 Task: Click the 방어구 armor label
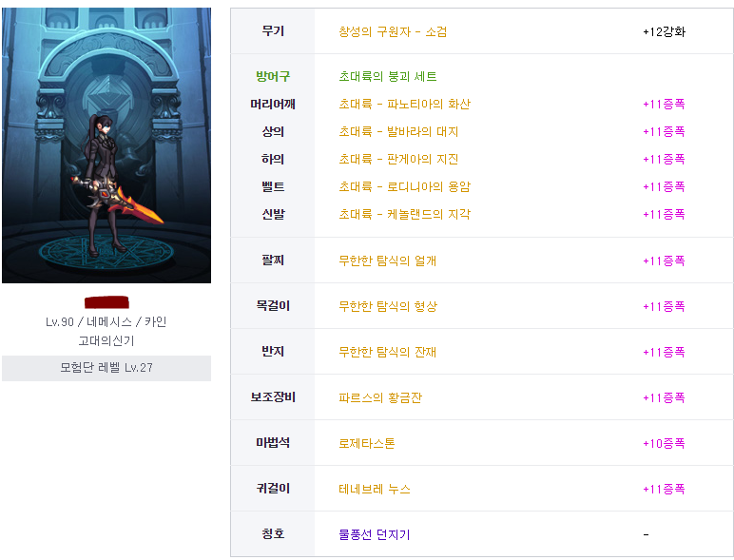(273, 76)
